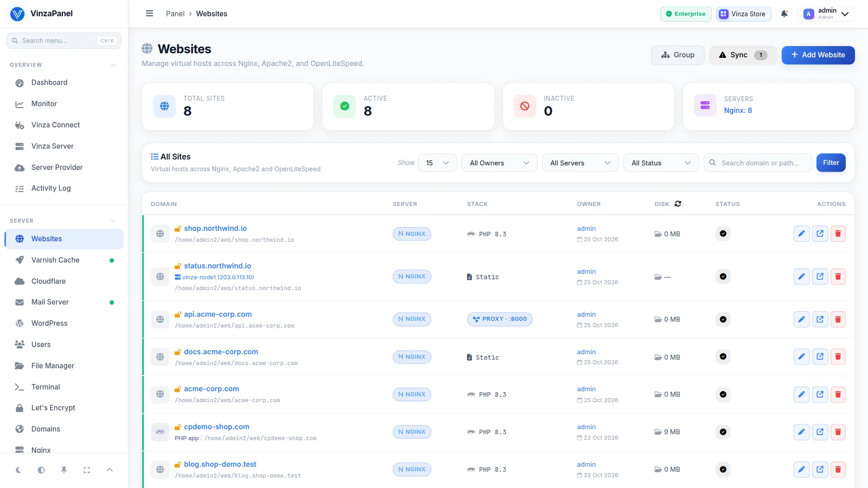Open File Manager from sidebar
This screenshot has height=488, width=868.
pyautogui.click(x=64, y=366)
